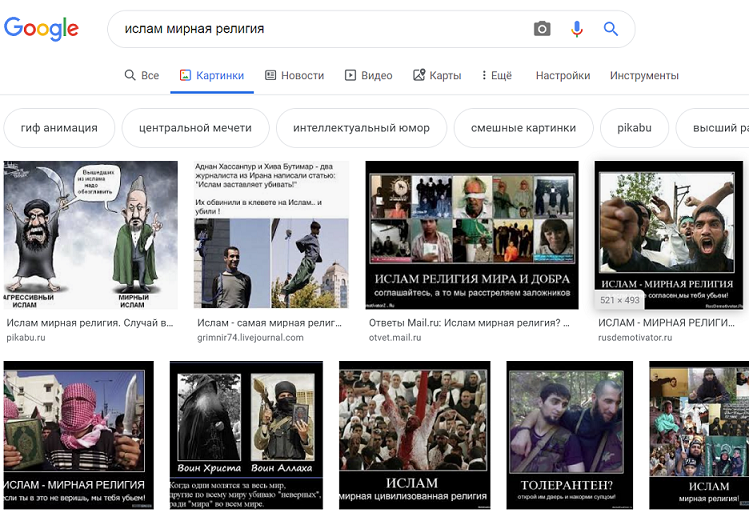Click the Все tab magnifier icon
This screenshot has width=749, height=513.
click(129, 75)
